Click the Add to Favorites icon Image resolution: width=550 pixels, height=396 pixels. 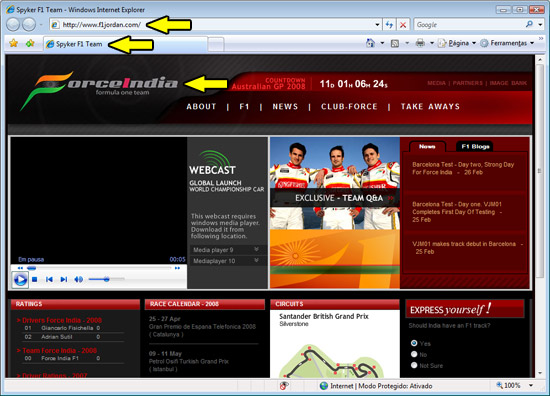click(x=30, y=43)
